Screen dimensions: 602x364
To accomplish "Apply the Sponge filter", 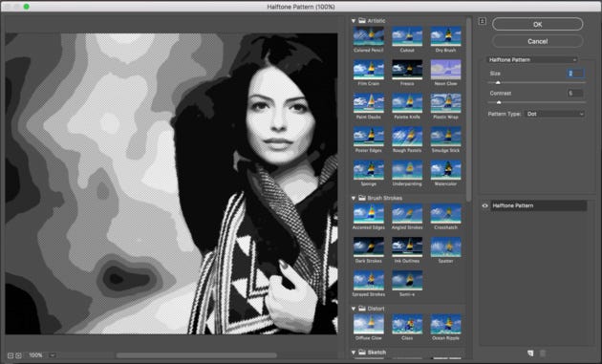I will pos(369,170).
